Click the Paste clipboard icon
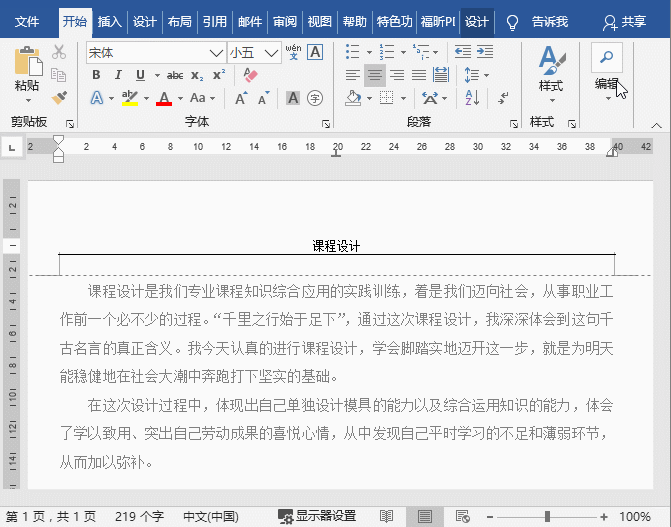Screen dimensions: 671x527 (x=28, y=61)
